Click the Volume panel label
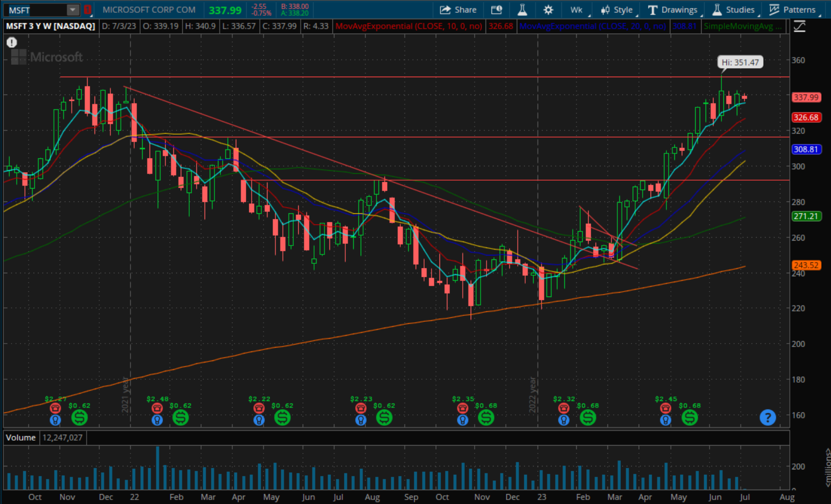Viewport: 831px width, 504px height. pyautogui.click(x=21, y=438)
